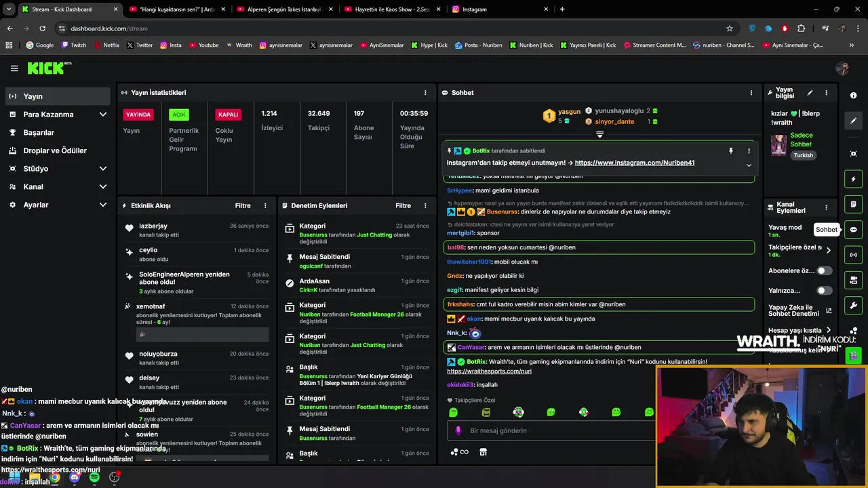The image size is (868, 488).
Task: Open Etkinlik Akışı three-dot menu
Action: [265, 205]
